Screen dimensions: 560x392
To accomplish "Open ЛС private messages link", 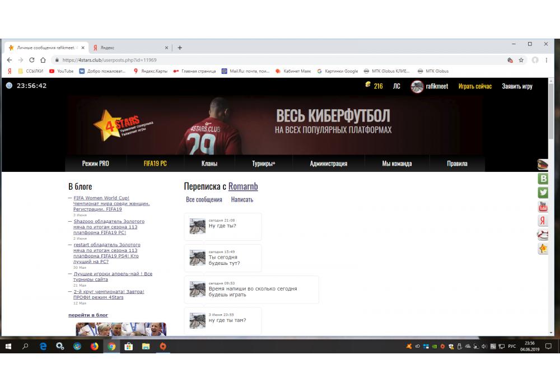I will click(397, 86).
